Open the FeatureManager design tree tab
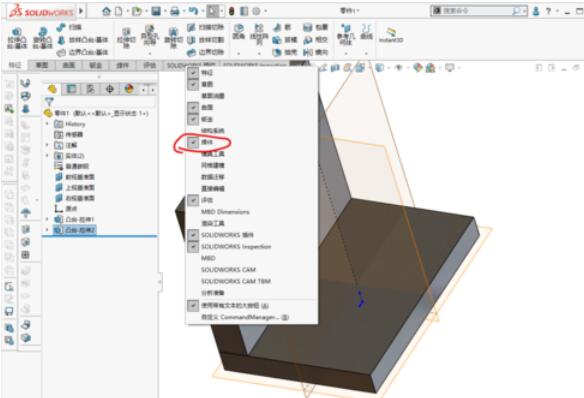 tap(52, 89)
